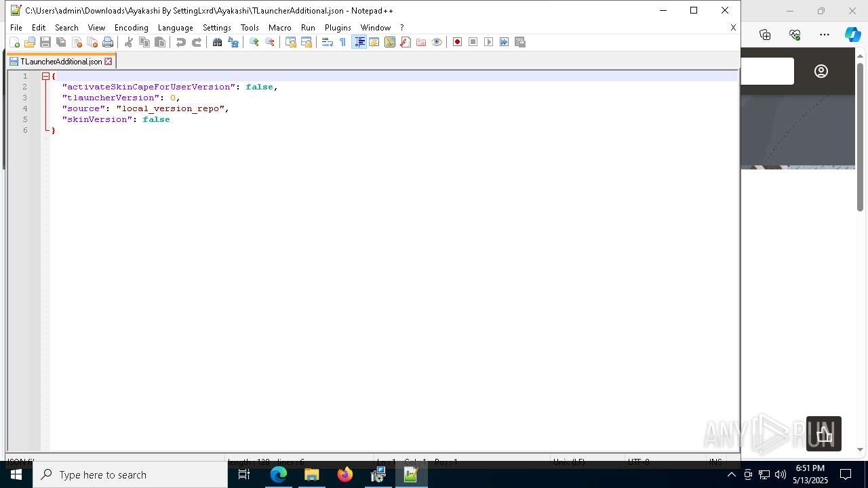Open the Window menu
868x488 pixels.
coord(376,28)
